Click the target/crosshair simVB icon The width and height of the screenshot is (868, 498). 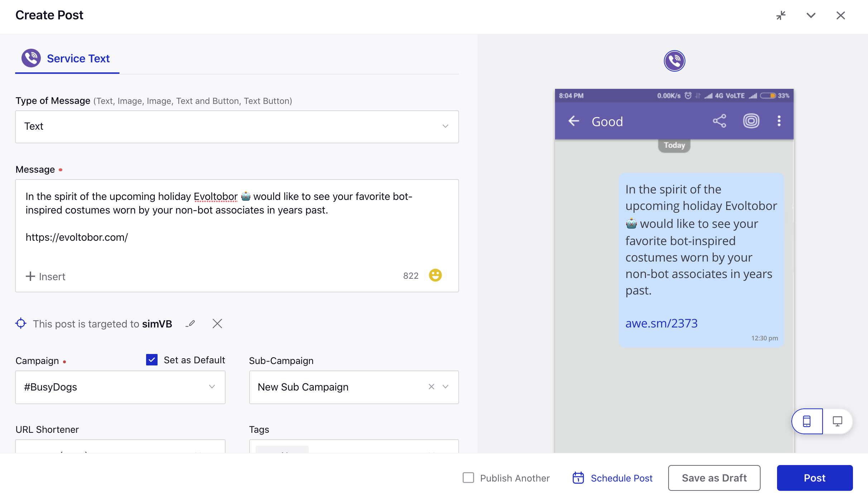coord(21,323)
